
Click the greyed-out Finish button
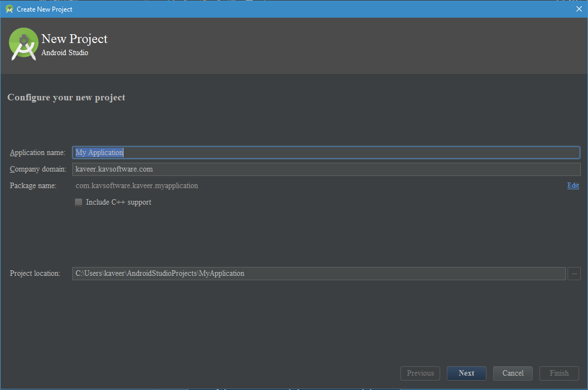pyautogui.click(x=559, y=373)
